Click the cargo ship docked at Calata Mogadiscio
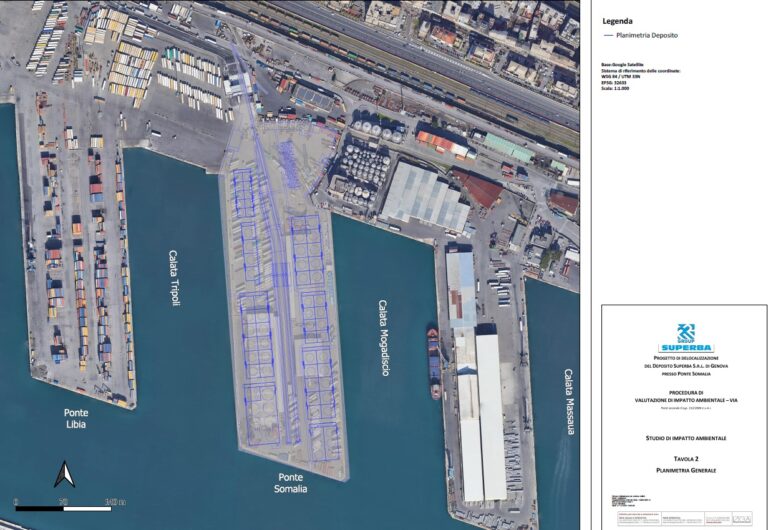The image size is (768, 530). 434,361
